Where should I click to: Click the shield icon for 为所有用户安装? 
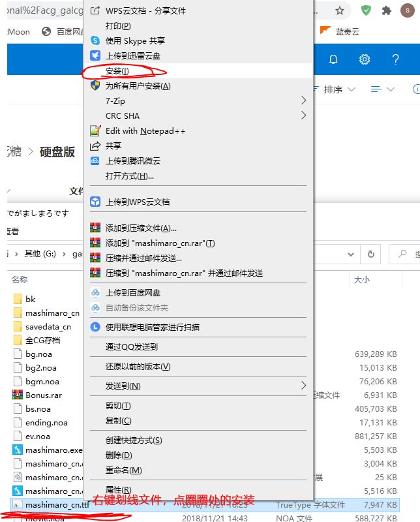(95, 85)
